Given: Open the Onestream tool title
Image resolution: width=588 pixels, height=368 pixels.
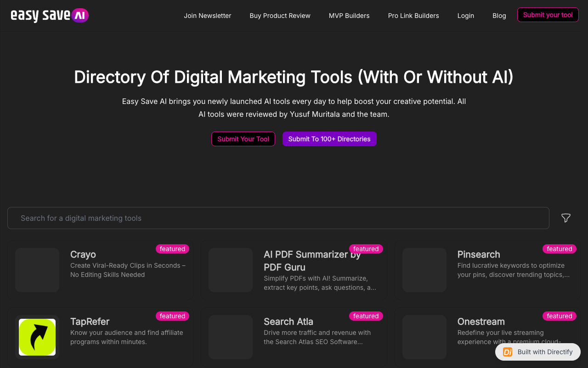Looking at the screenshot, I should (481, 322).
